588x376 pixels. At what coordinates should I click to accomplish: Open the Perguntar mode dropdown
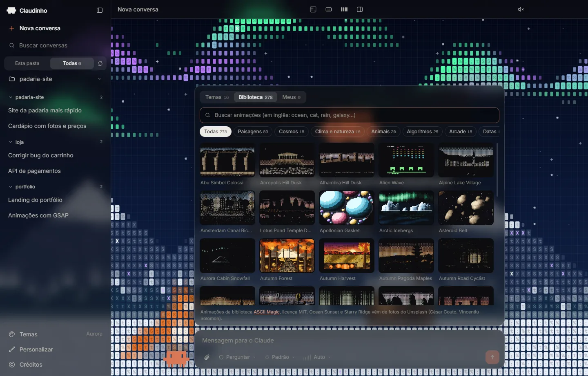237,357
